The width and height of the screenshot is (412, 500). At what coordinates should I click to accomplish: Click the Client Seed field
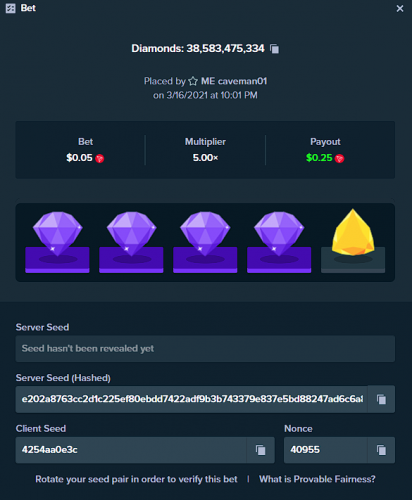131,450
